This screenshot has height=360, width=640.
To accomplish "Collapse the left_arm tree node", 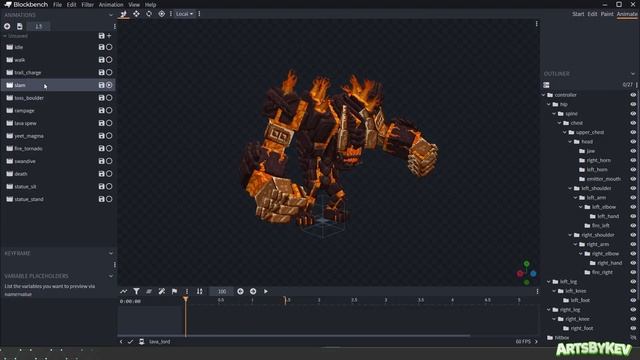I will pos(576,198).
